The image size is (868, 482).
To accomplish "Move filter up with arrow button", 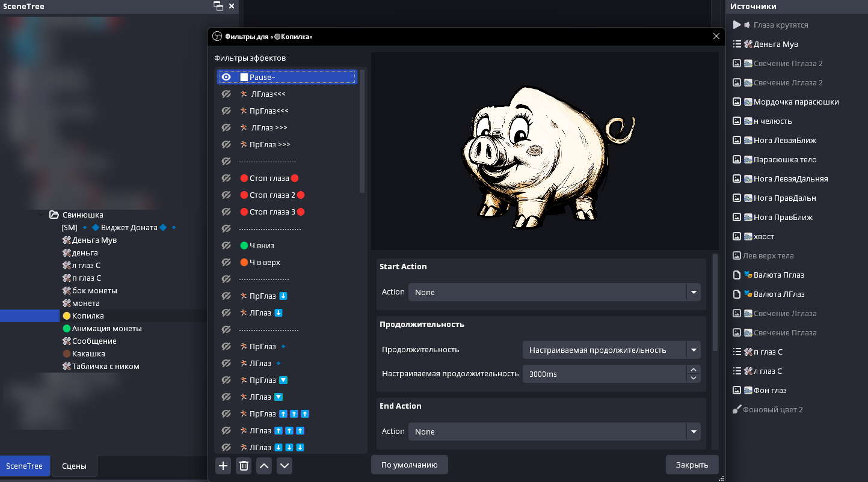I will pos(264,466).
